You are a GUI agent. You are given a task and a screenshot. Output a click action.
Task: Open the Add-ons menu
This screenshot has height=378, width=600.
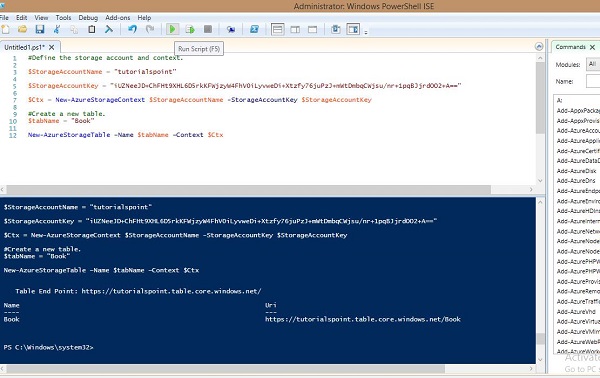pos(117,18)
